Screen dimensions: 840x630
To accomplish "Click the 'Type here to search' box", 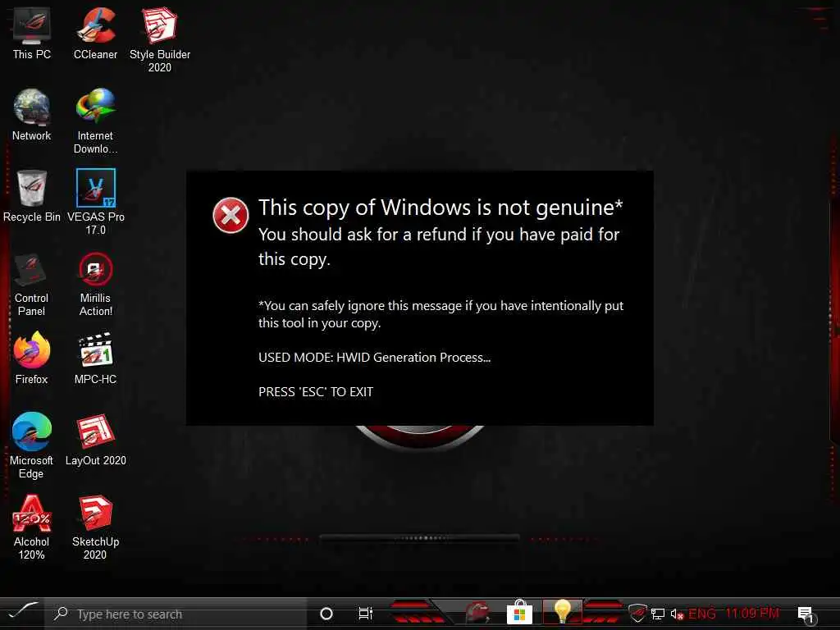I will pyautogui.click(x=176, y=614).
